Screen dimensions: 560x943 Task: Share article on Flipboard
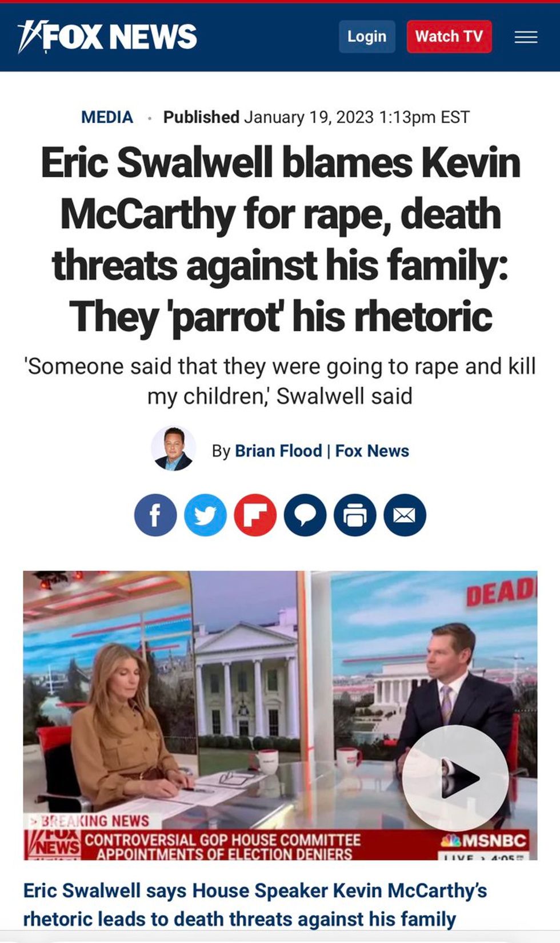coord(255,515)
